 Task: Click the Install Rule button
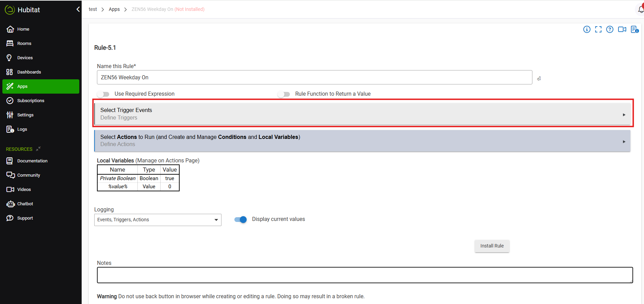coord(492,246)
